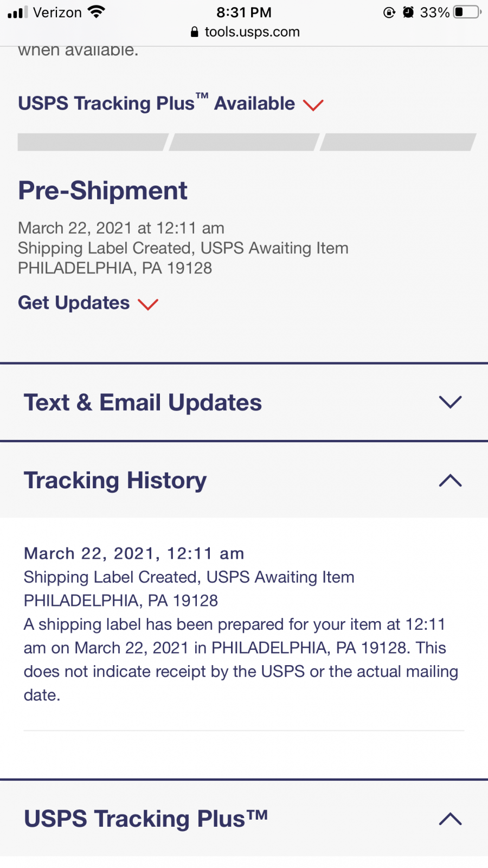Click red chevron beside Tracking Plus Available

pos(313,105)
